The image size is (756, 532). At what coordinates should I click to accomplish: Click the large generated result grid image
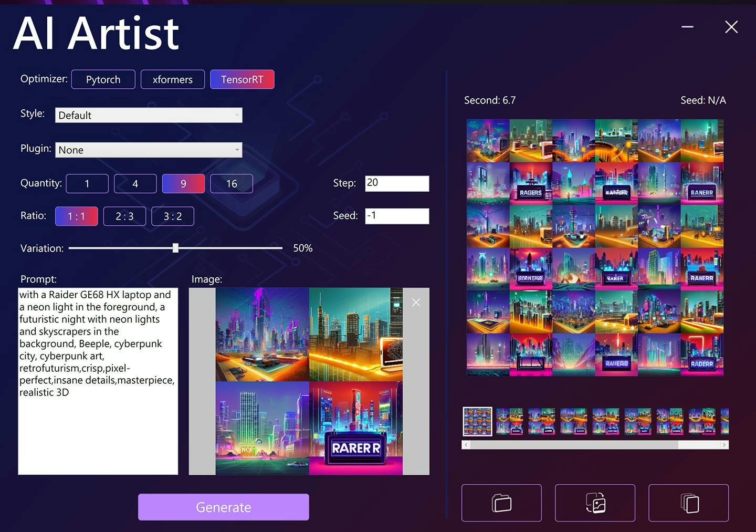coord(595,247)
